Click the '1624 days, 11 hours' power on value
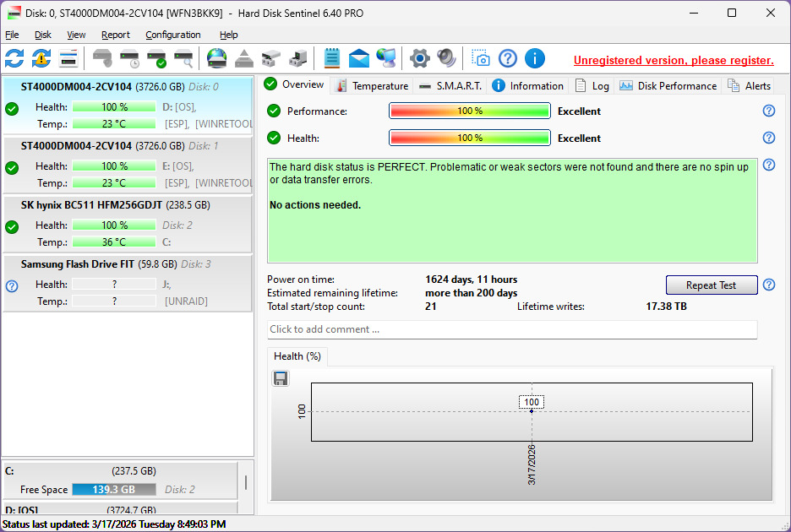791x532 pixels. pyautogui.click(x=472, y=280)
